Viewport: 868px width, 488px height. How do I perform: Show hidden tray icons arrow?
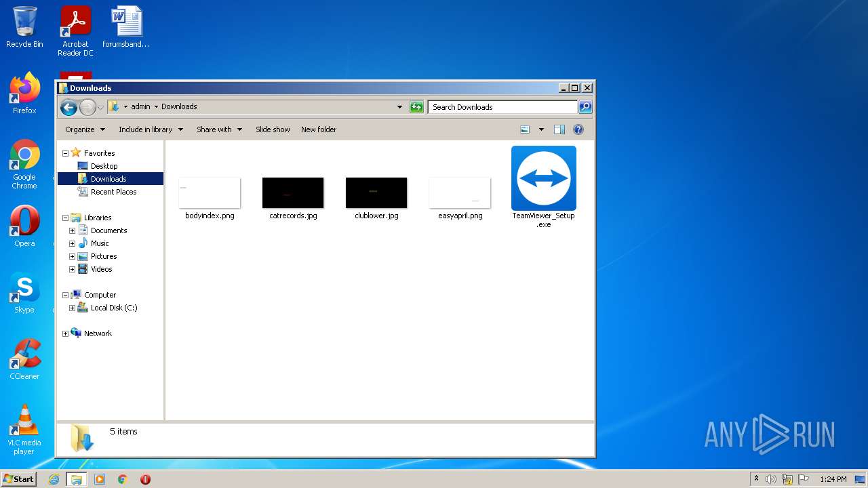[x=756, y=479]
